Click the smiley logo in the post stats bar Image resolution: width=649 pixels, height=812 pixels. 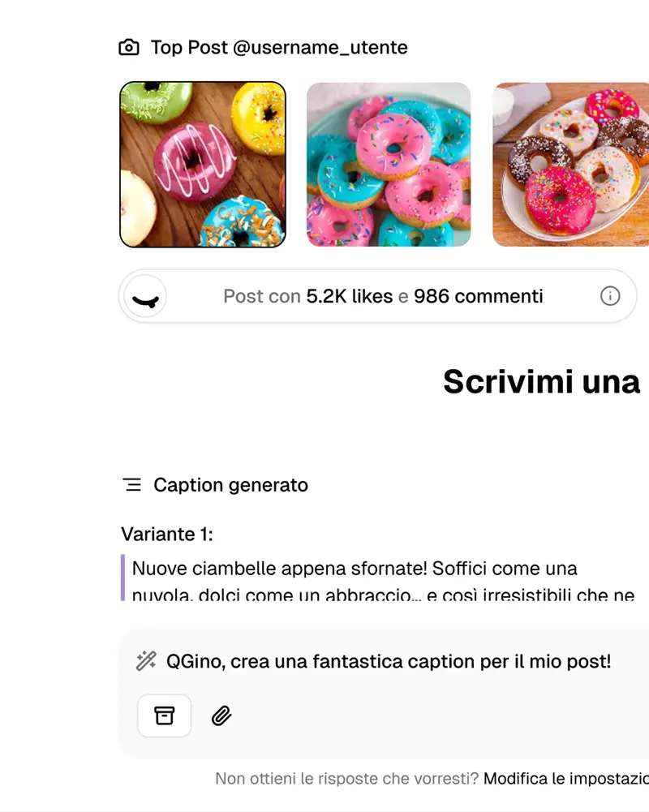pyautogui.click(x=145, y=296)
